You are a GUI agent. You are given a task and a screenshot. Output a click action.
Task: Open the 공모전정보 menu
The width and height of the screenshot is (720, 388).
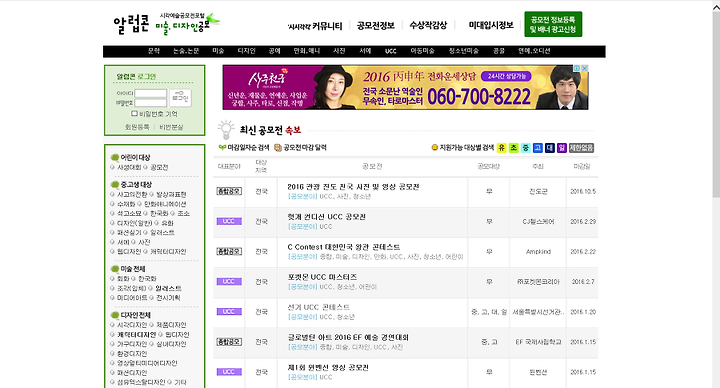376,26
